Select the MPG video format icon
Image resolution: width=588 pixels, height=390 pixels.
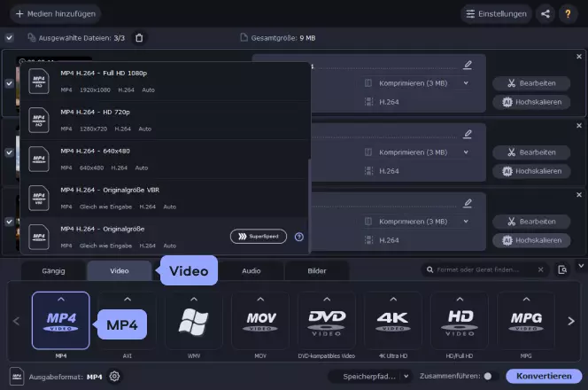coord(526,321)
